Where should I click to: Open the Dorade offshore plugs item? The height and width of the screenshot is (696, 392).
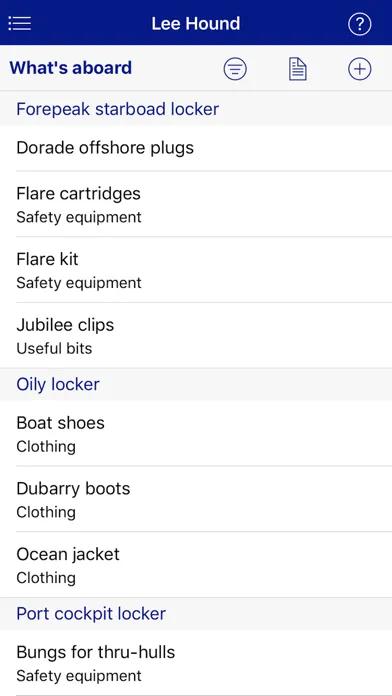(x=196, y=148)
